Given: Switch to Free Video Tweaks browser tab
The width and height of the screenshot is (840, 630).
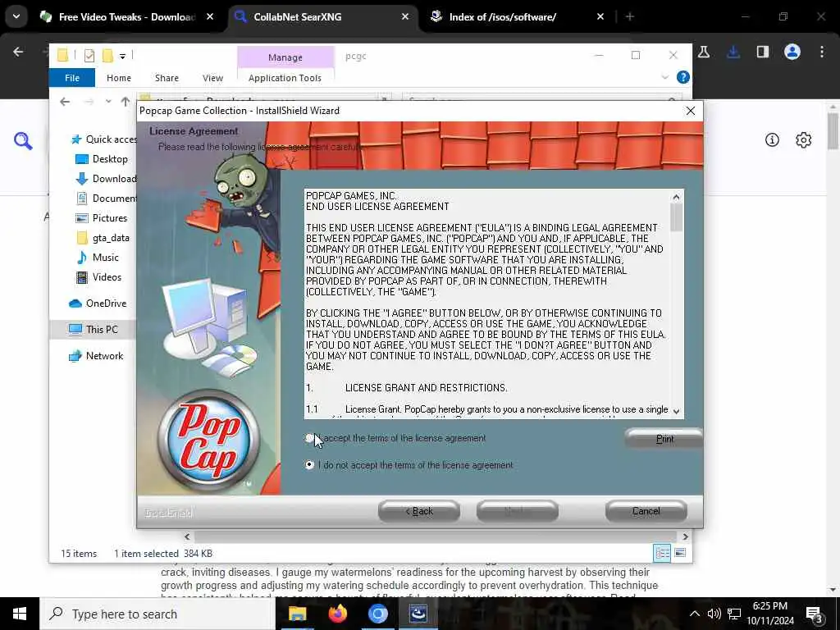Looking at the screenshot, I should tap(126, 17).
